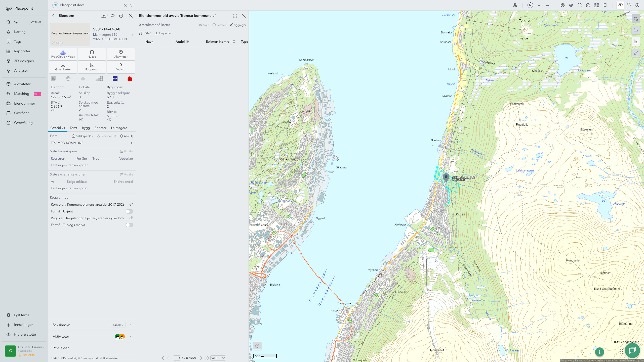Zoom in on the map

[539, 5]
